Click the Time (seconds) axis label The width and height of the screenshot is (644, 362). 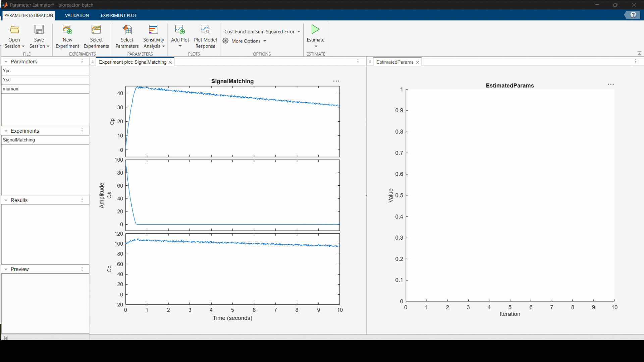[x=232, y=318]
